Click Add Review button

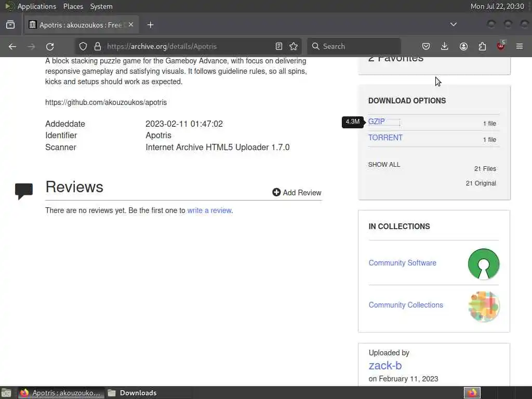pyautogui.click(x=297, y=192)
